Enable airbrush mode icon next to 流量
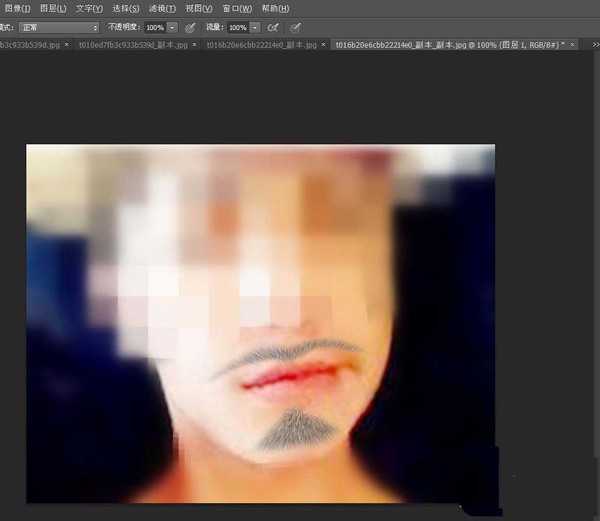 pos(271,27)
